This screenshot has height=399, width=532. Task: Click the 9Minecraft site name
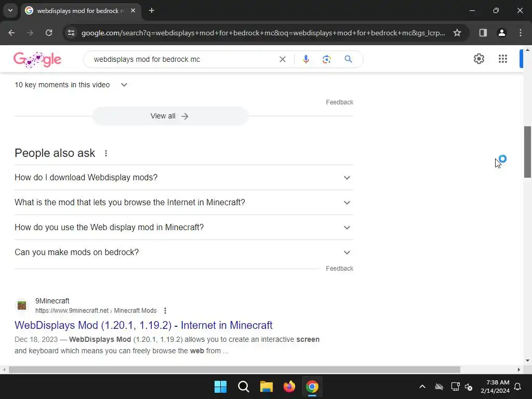(52, 301)
